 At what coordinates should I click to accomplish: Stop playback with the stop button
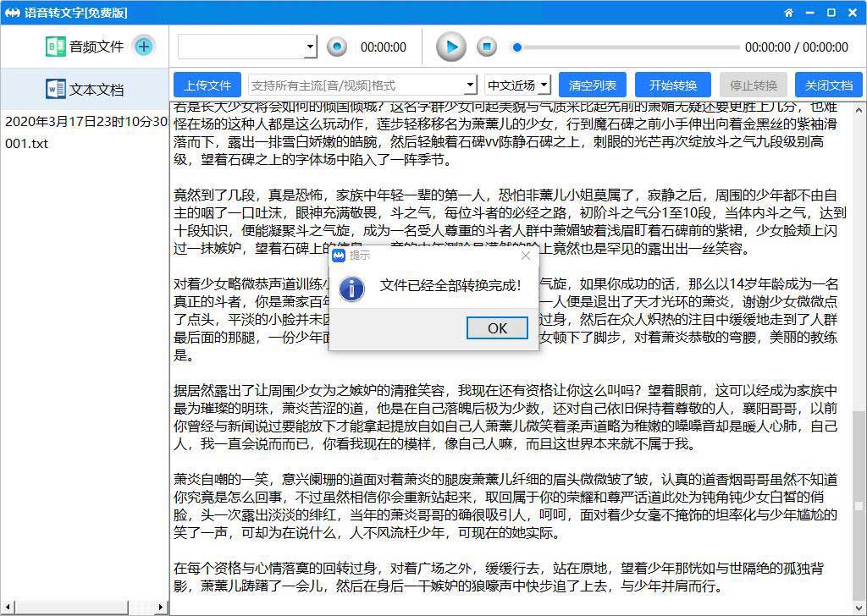[487, 47]
